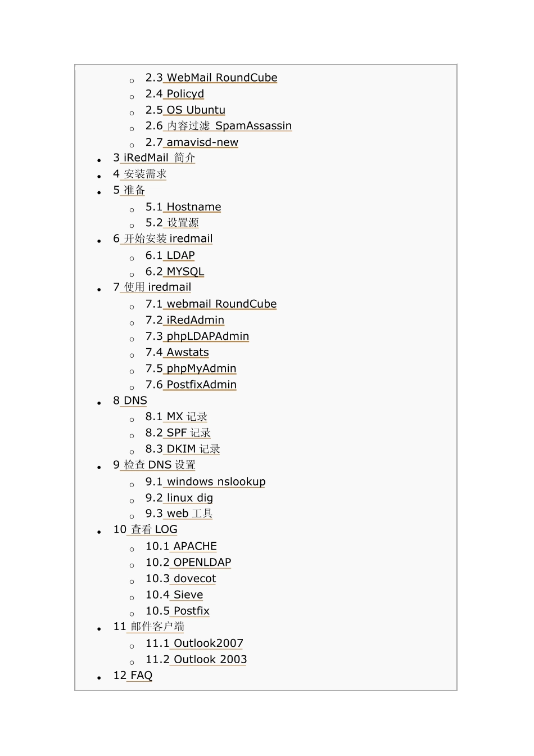Select the 11.1 Outlook2007 link
Screen dimensions: 534x756
coord(194,643)
